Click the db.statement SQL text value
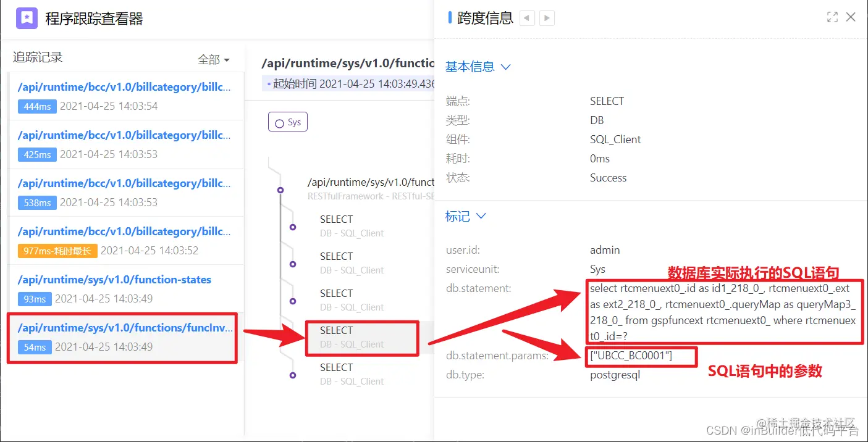 (723, 312)
